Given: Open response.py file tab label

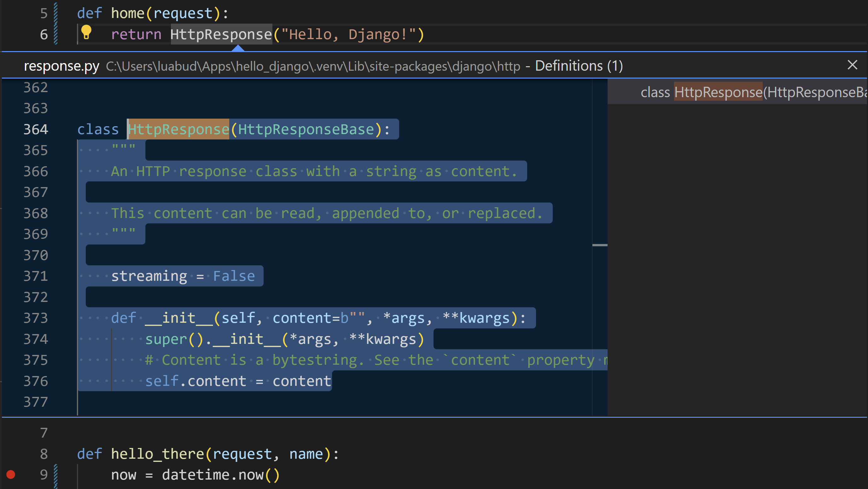Looking at the screenshot, I should [x=60, y=66].
